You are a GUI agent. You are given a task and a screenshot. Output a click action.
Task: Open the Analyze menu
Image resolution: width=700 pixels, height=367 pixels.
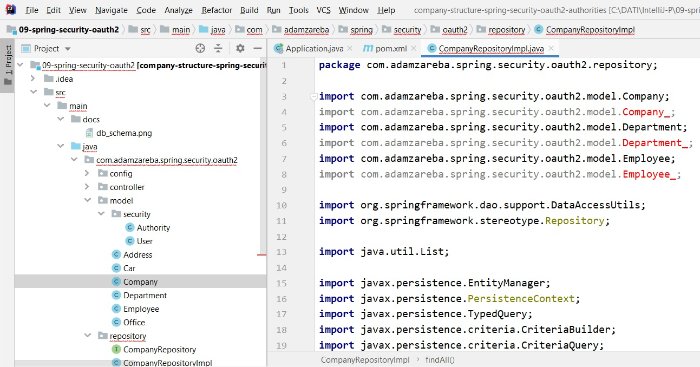pyautogui.click(x=178, y=10)
